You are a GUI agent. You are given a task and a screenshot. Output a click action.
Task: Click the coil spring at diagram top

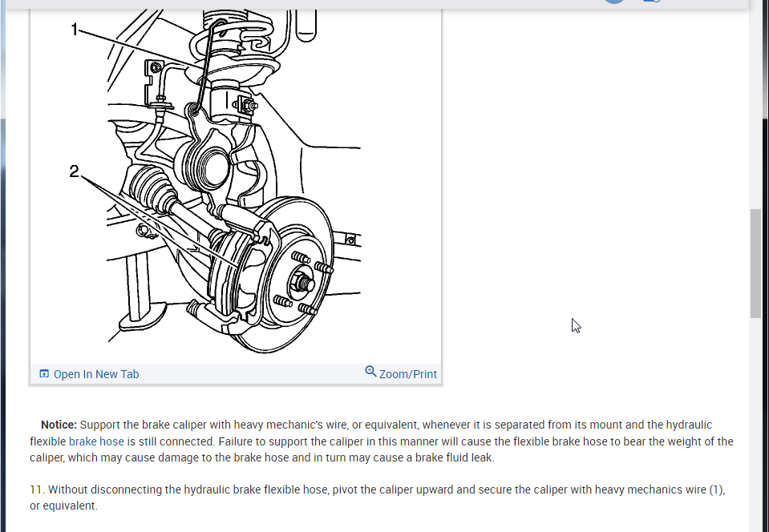coord(230,34)
